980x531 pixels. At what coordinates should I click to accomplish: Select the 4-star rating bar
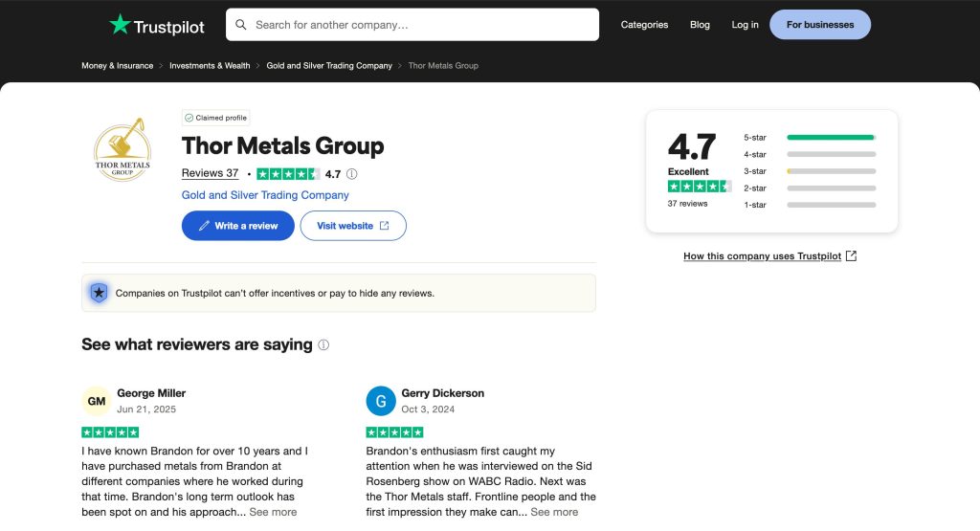click(831, 154)
